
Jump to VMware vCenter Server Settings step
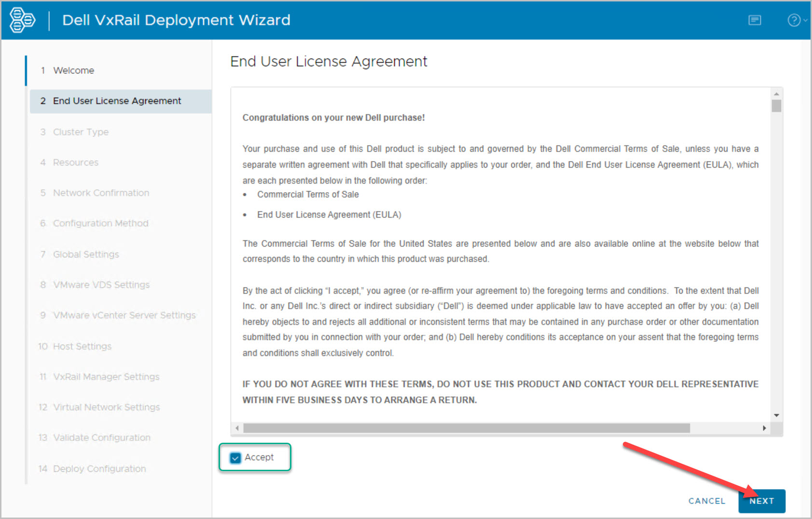pyautogui.click(x=124, y=315)
